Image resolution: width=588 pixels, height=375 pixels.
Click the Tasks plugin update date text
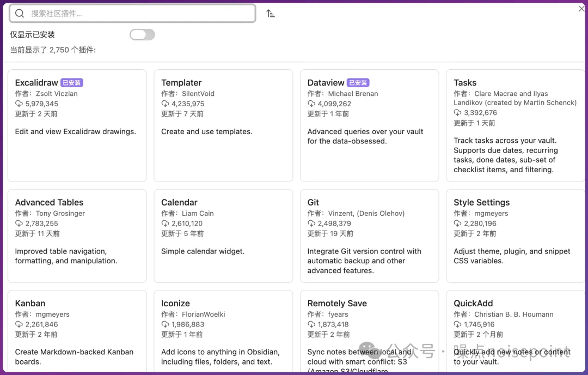click(474, 123)
